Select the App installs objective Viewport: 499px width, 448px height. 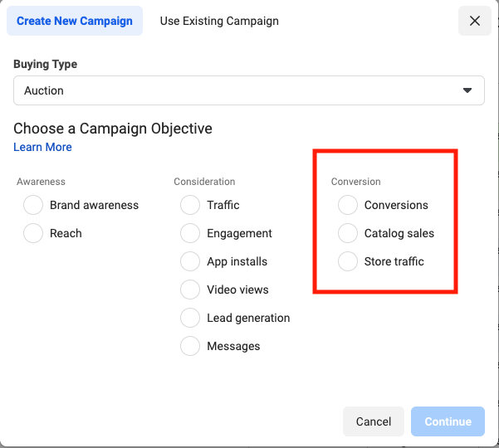tap(190, 261)
